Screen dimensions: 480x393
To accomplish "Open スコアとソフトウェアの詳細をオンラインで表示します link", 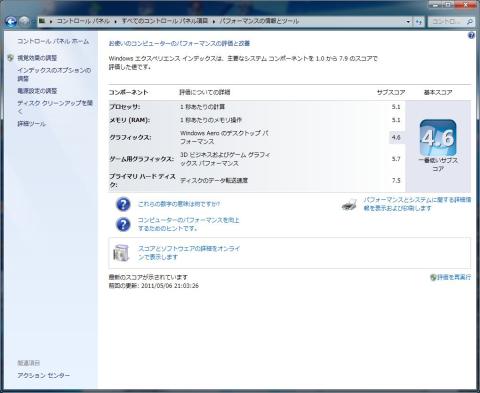I will (189, 253).
